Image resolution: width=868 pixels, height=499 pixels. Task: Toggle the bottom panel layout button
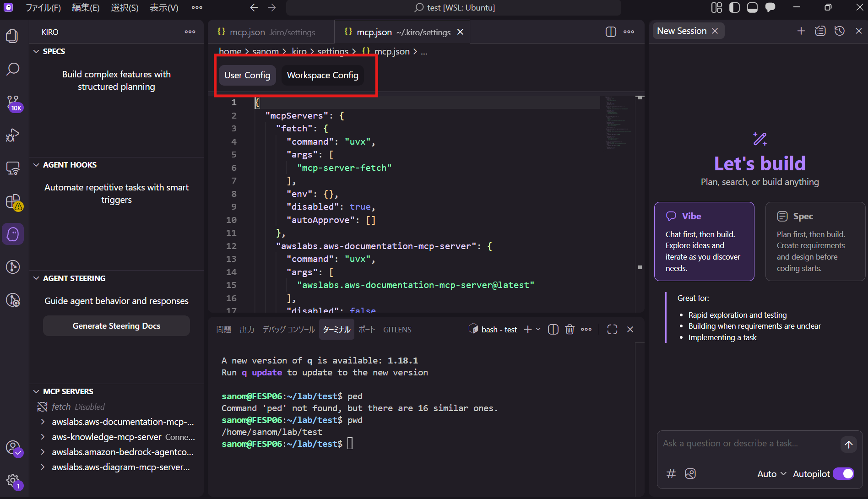pos(752,8)
